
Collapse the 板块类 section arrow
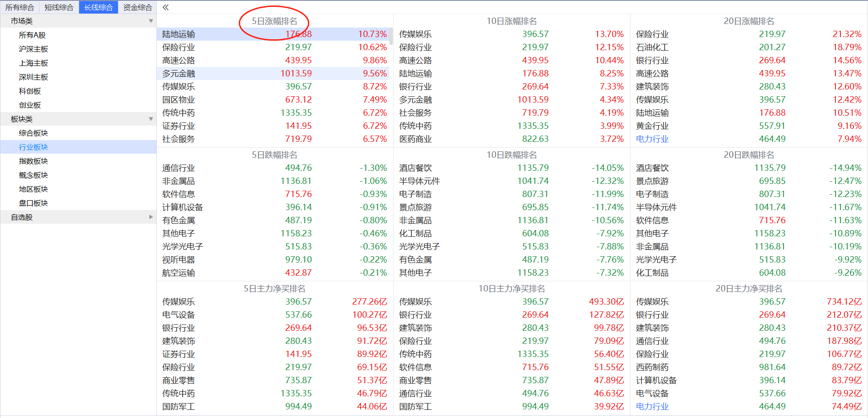tap(151, 119)
